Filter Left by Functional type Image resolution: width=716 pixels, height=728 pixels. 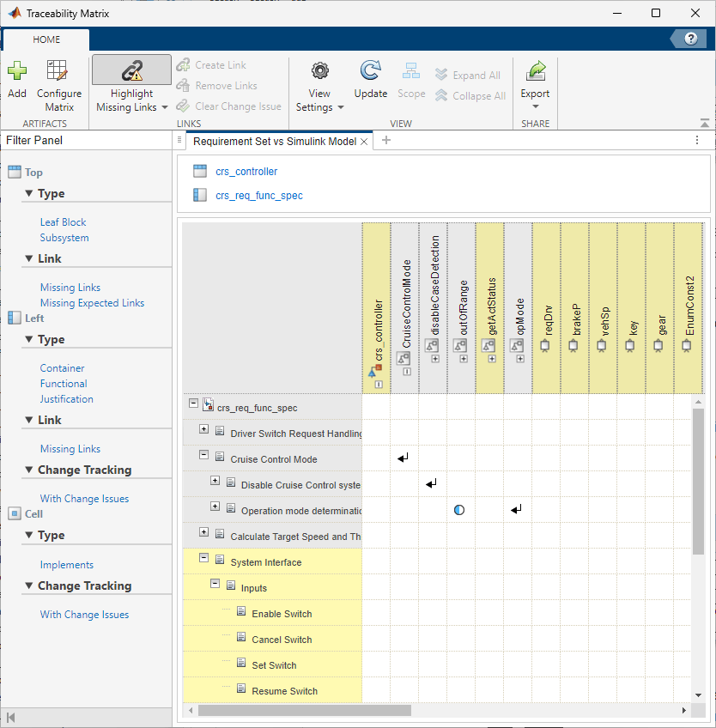(x=64, y=384)
